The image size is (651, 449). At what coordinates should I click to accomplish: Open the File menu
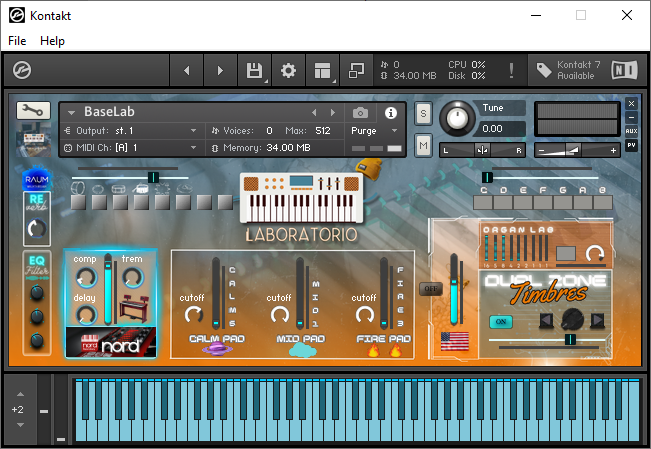pos(17,41)
